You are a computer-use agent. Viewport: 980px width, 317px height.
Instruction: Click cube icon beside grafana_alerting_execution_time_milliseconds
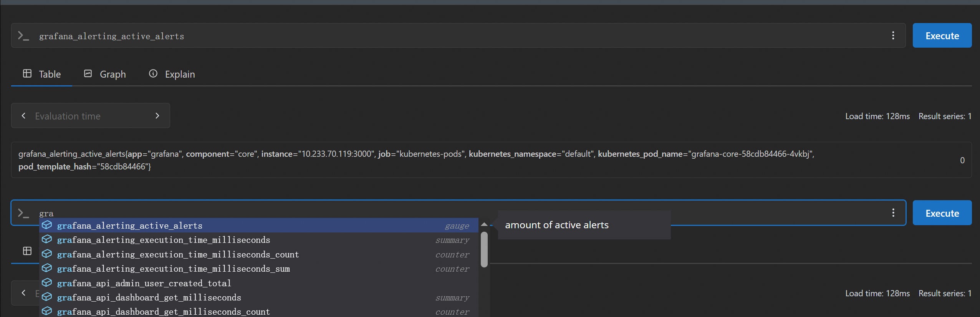[47, 239]
